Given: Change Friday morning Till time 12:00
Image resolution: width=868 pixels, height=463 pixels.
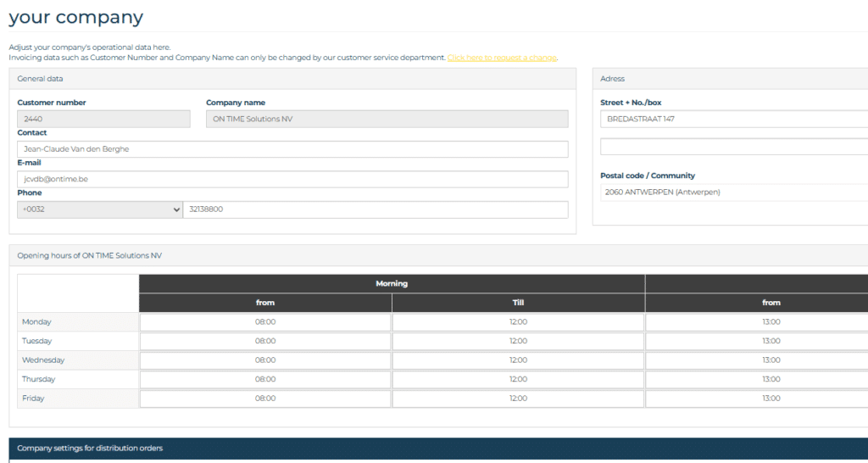Looking at the screenshot, I should 518,399.
